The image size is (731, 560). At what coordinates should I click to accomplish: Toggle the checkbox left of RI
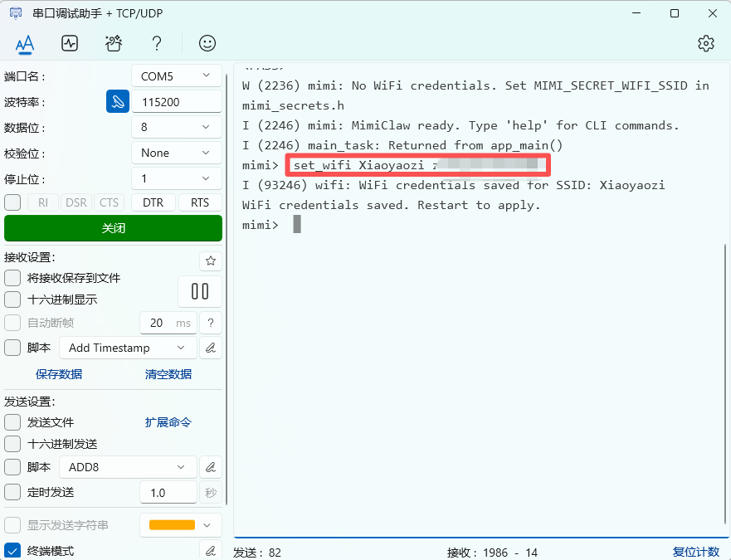[12, 202]
